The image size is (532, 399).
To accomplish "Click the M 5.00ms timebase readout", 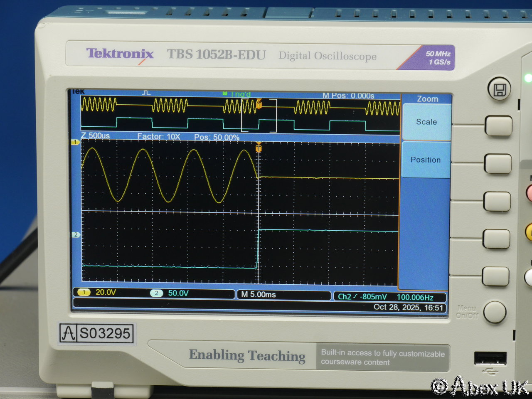I will [x=259, y=295].
